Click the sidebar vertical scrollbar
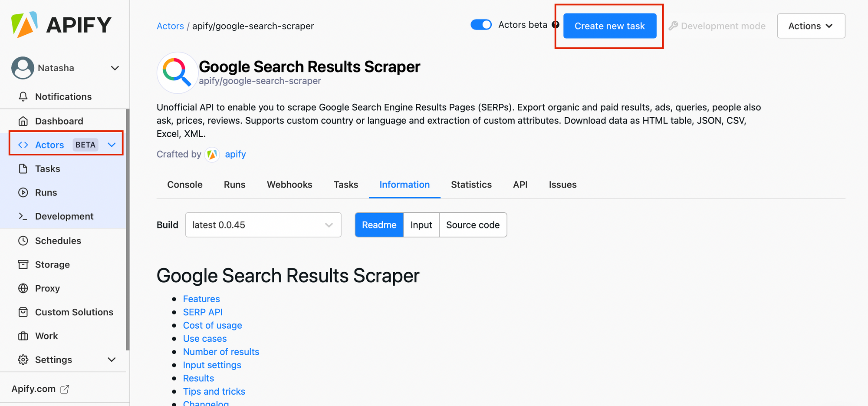Image resolution: width=868 pixels, height=406 pixels. pyautogui.click(x=128, y=229)
